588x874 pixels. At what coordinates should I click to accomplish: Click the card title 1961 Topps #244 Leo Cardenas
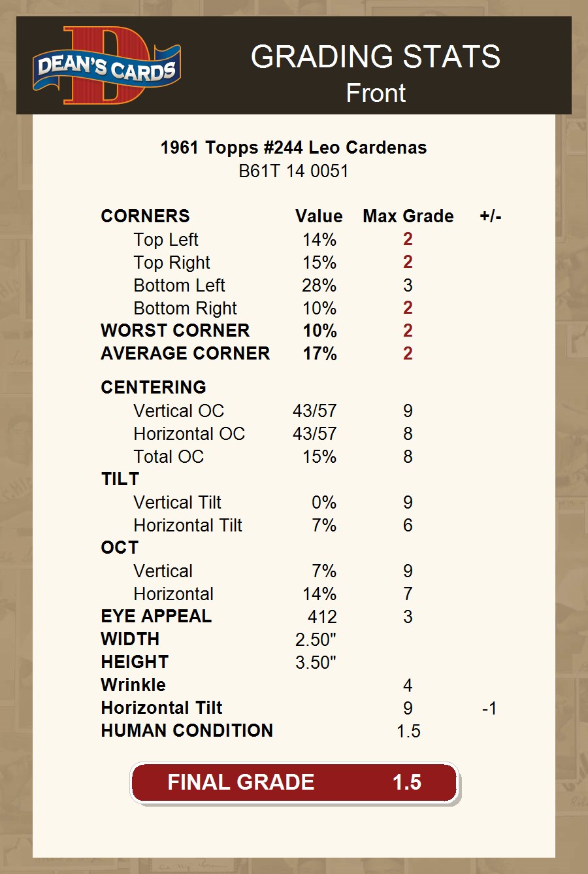(x=293, y=148)
